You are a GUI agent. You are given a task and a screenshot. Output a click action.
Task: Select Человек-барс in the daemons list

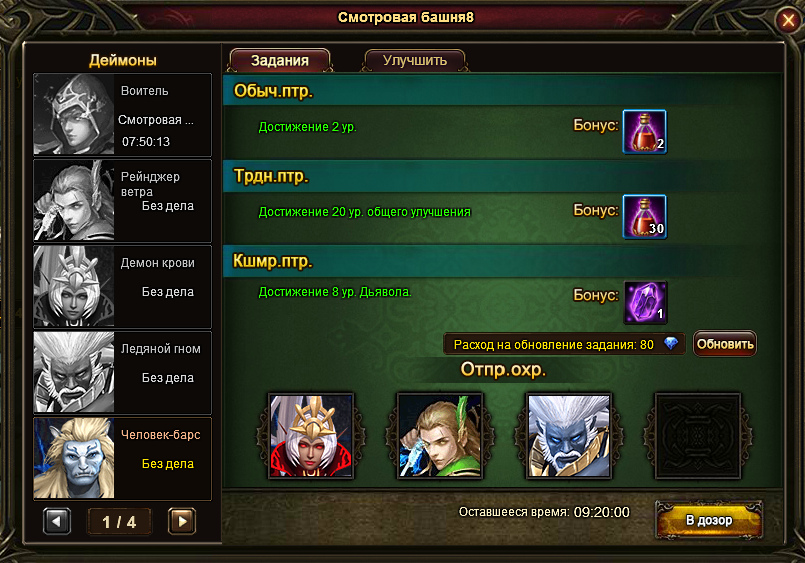click(122, 459)
